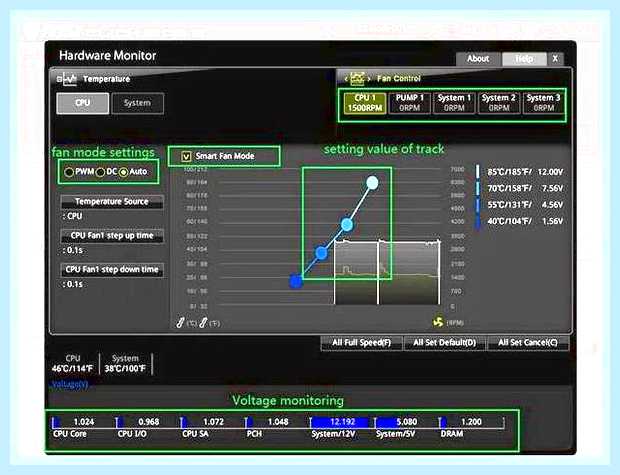Open the About tab
620x475 pixels.
click(478, 59)
